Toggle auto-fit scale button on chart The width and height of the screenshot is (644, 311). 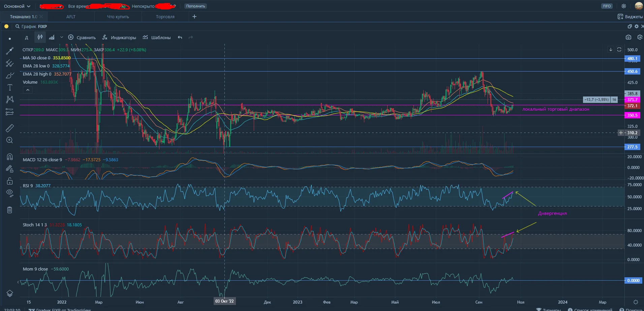(x=619, y=50)
